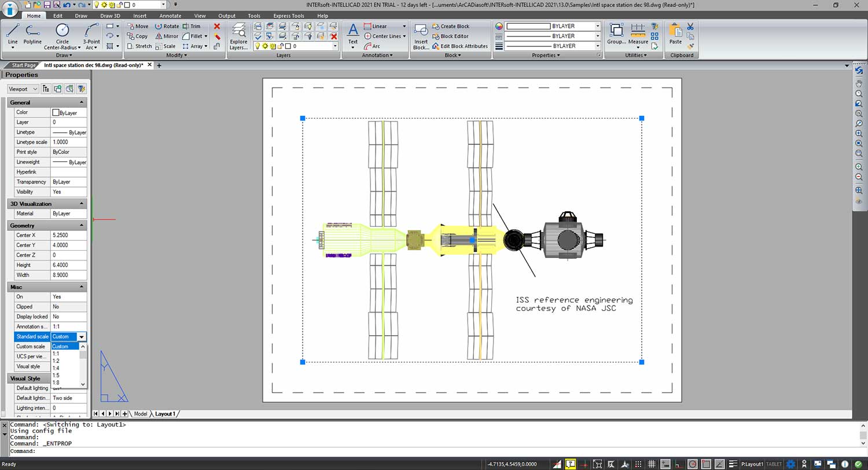Click the Create Block button
Image resolution: width=868 pixels, height=470 pixels.
pos(454,26)
